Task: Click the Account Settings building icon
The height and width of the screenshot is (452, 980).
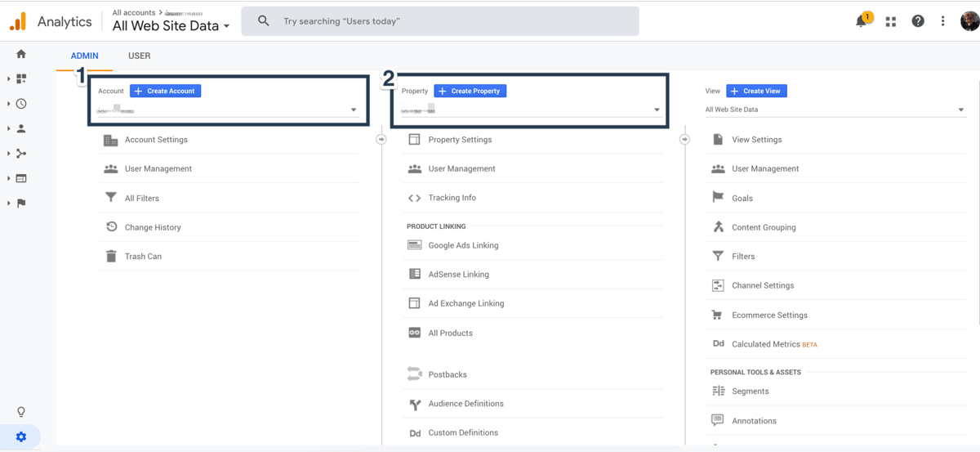Action: tap(111, 140)
